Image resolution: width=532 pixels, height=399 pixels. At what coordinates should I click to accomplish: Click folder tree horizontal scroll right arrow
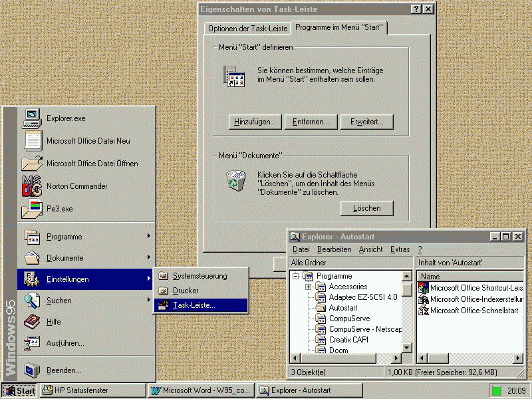coord(396,358)
